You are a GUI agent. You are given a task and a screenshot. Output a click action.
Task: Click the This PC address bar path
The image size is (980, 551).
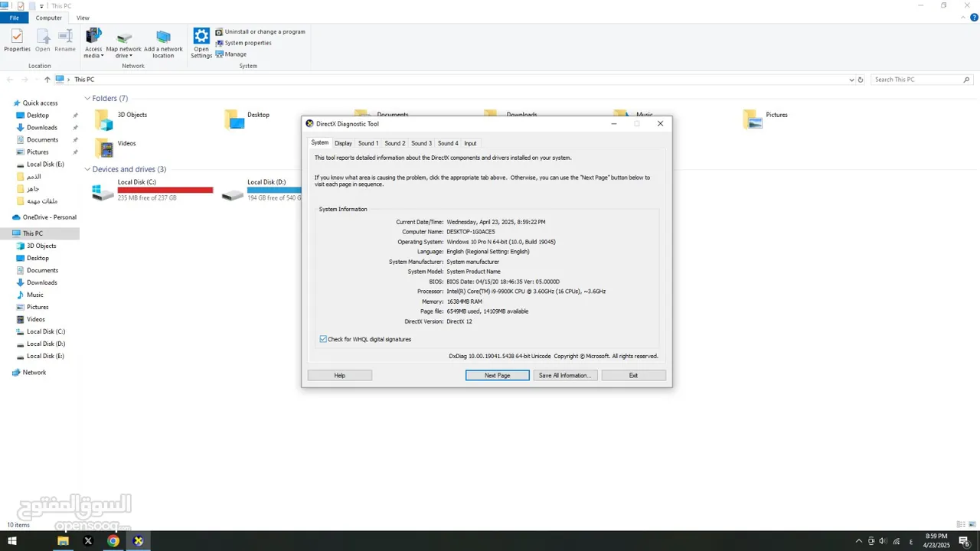pos(84,80)
